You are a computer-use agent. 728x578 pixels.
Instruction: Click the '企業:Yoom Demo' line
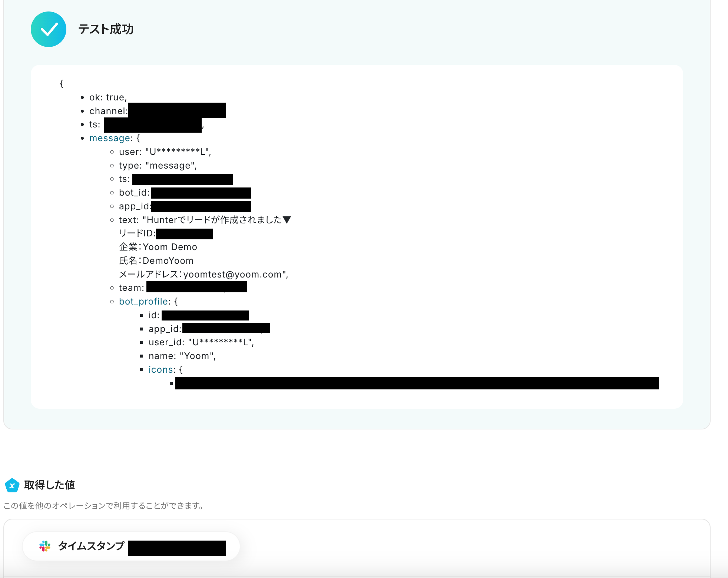tap(158, 247)
